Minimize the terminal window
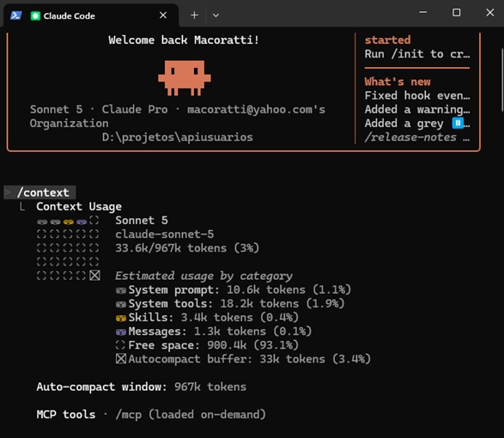Screen dimensions: 504x438 423,13
